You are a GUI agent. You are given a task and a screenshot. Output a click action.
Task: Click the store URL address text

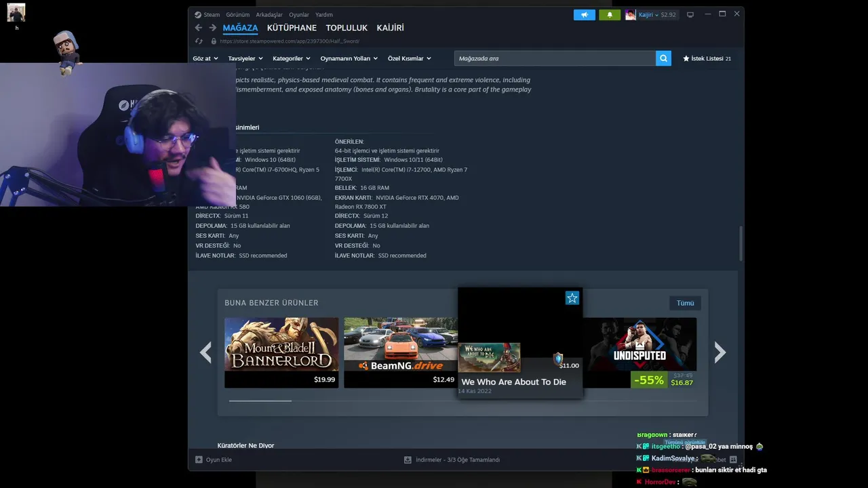[290, 41]
